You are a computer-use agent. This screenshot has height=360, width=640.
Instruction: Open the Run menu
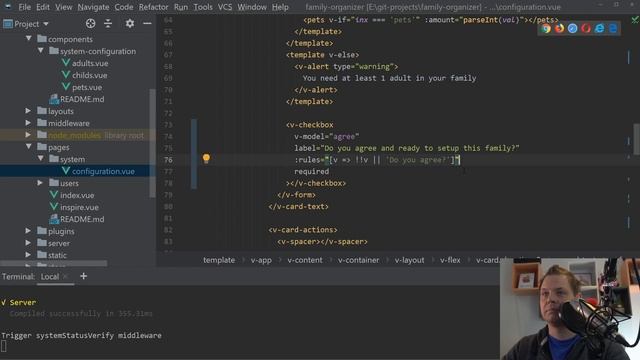point(181,7)
